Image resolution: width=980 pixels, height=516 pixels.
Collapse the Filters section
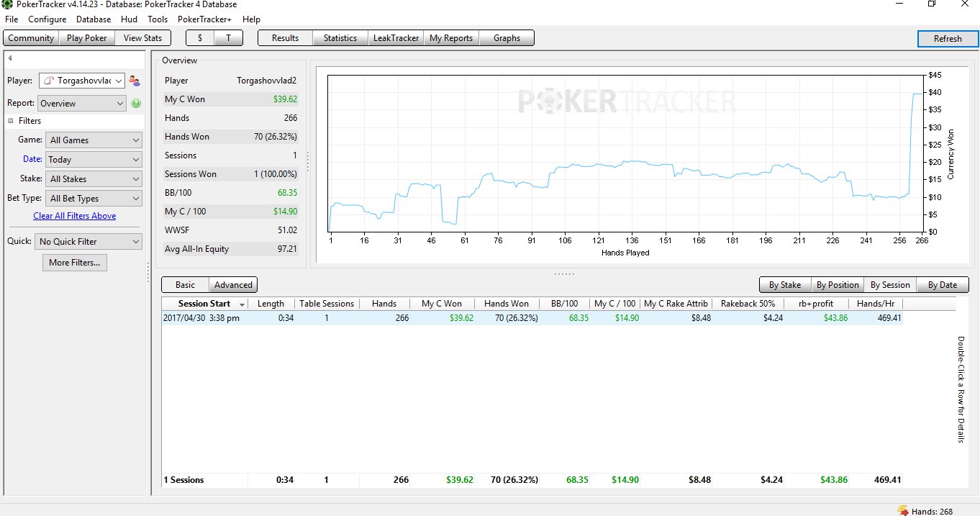click(11, 121)
